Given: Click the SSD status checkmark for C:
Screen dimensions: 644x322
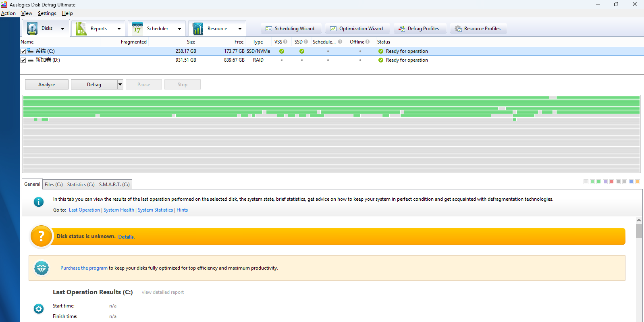Looking at the screenshot, I should (302, 51).
